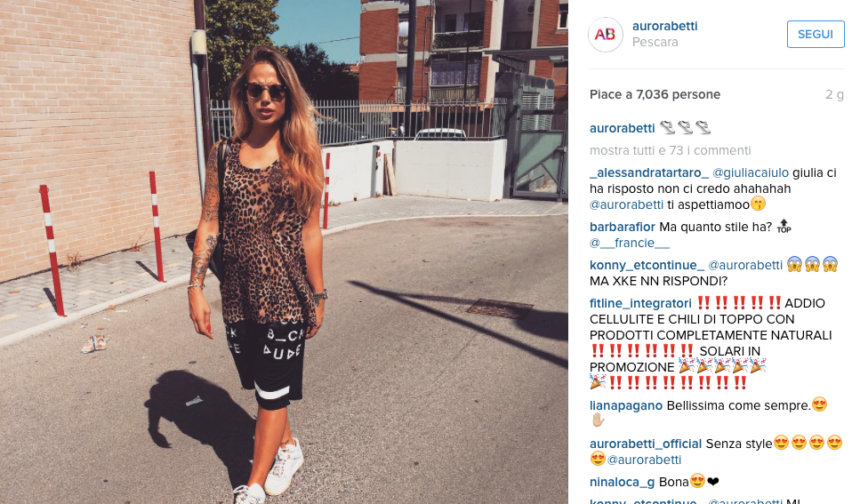Open the AB profile avatar icon
Screen dimensions: 852x504
point(606,34)
